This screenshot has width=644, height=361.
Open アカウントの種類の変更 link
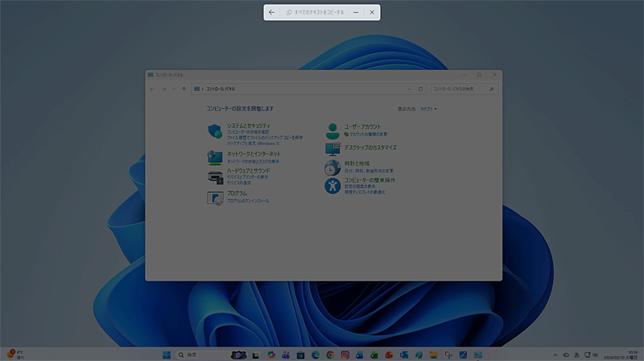pyautogui.click(x=368, y=134)
